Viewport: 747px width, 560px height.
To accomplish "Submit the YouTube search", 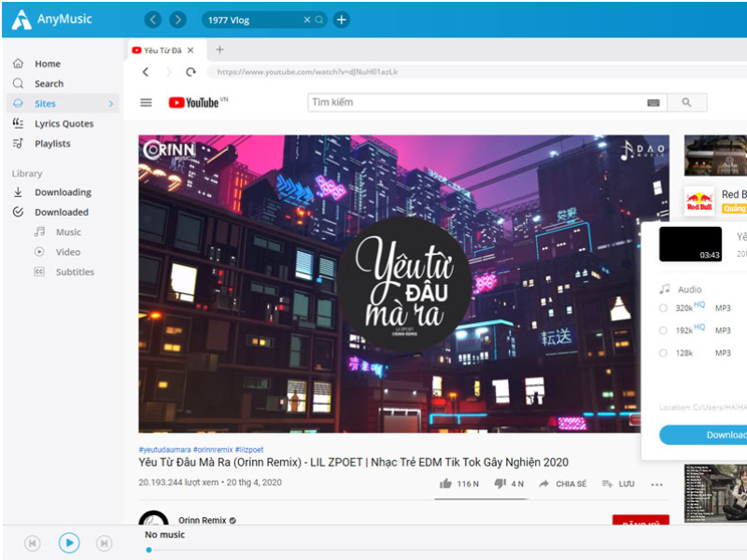I will [686, 103].
